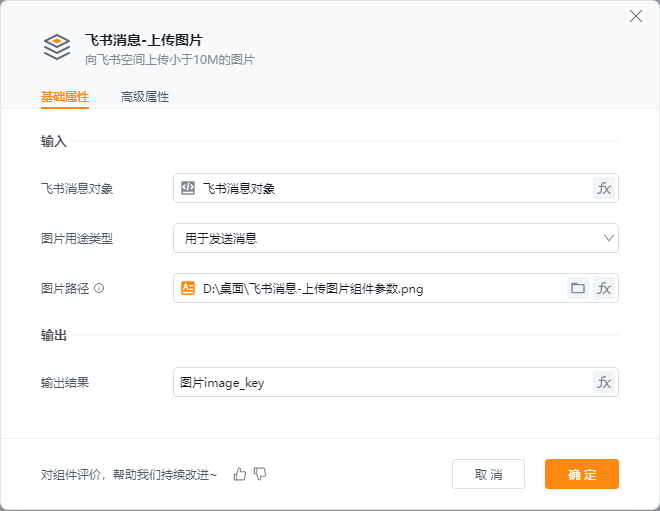Click the 图片用途类型 label

(77, 239)
